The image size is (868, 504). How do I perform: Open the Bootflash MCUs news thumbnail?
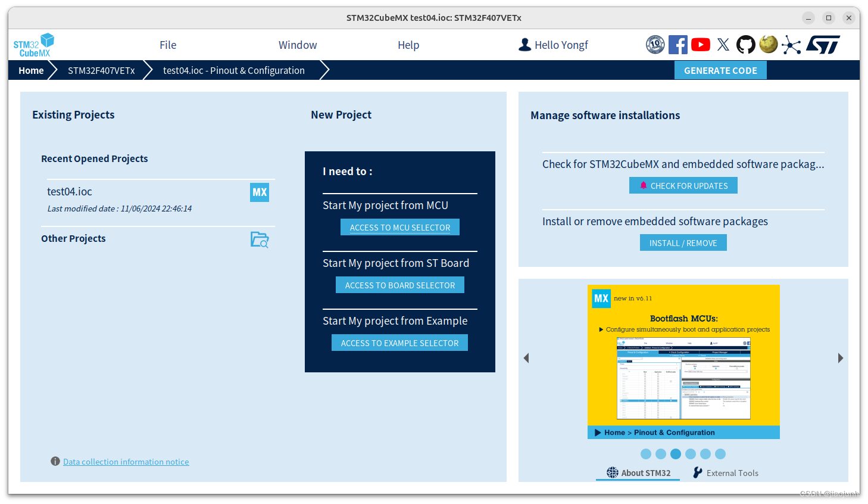pyautogui.click(x=683, y=378)
